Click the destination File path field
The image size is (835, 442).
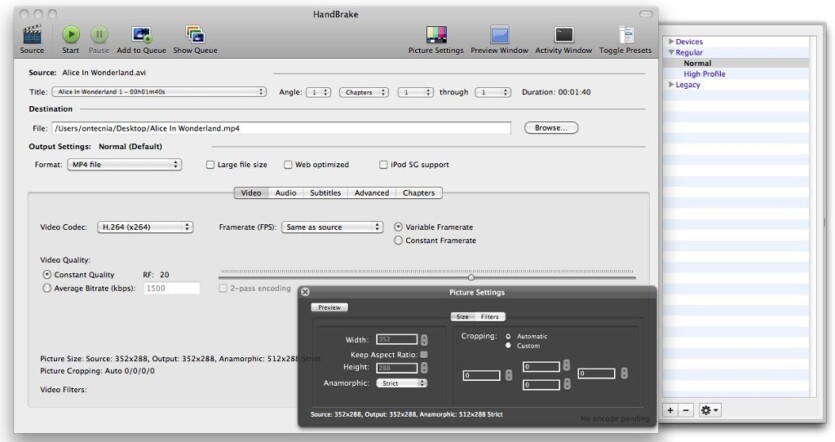coord(281,128)
